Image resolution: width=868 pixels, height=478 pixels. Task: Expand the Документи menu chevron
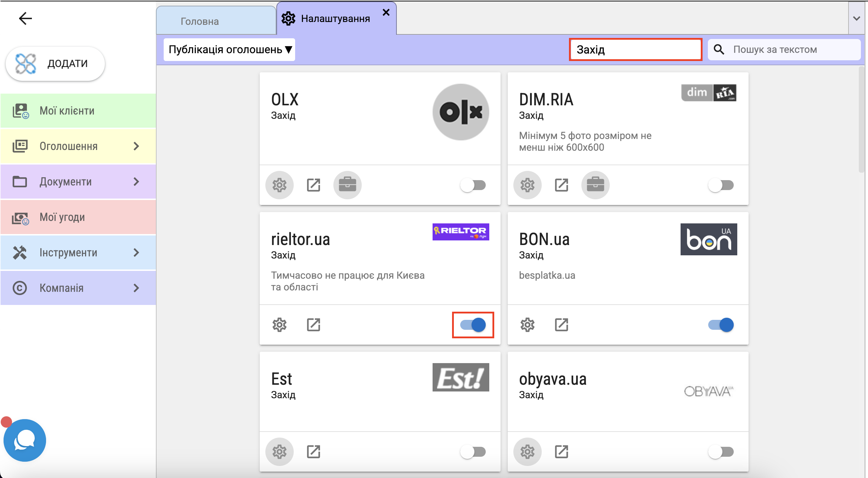pyautogui.click(x=136, y=182)
